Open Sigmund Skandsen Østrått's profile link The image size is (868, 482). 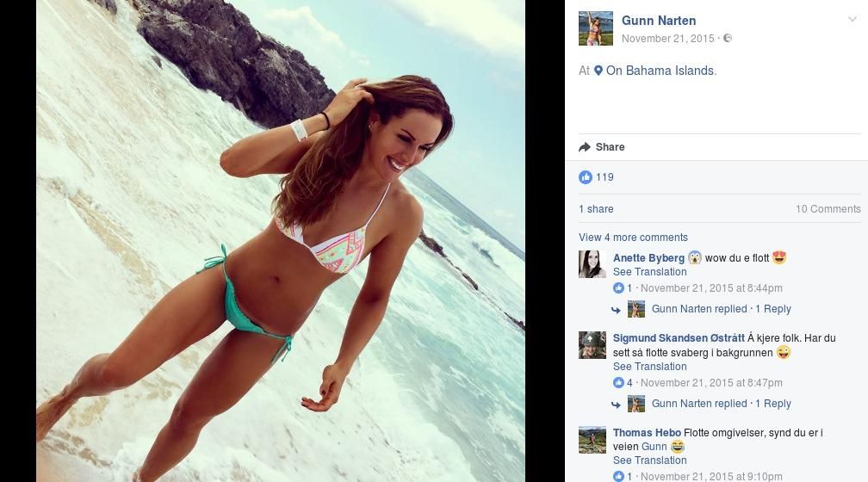pyautogui.click(x=679, y=338)
